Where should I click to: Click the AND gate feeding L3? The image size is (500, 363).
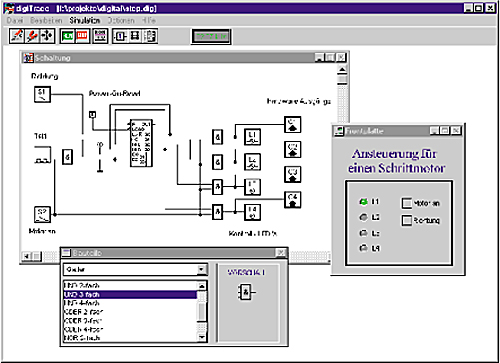tap(218, 187)
